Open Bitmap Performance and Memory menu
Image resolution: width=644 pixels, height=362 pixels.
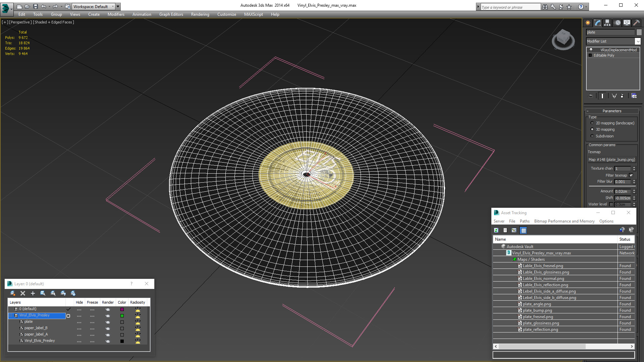(x=564, y=221)
